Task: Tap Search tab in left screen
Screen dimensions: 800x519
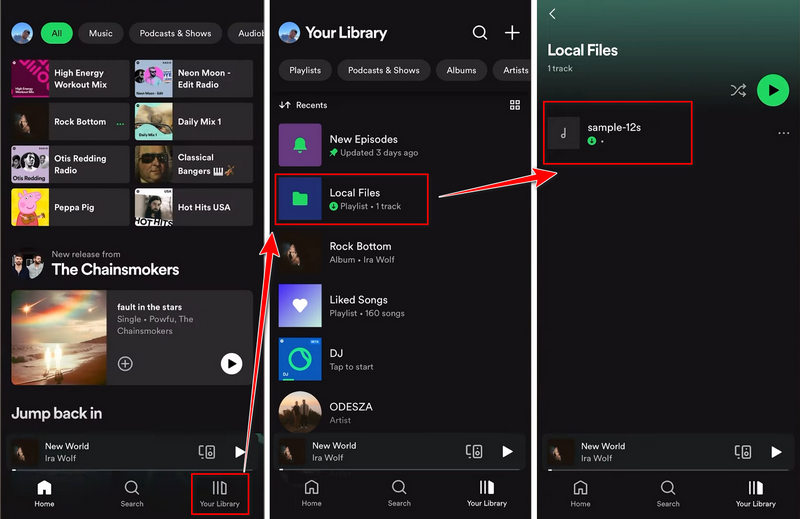Action: point(132,493)
